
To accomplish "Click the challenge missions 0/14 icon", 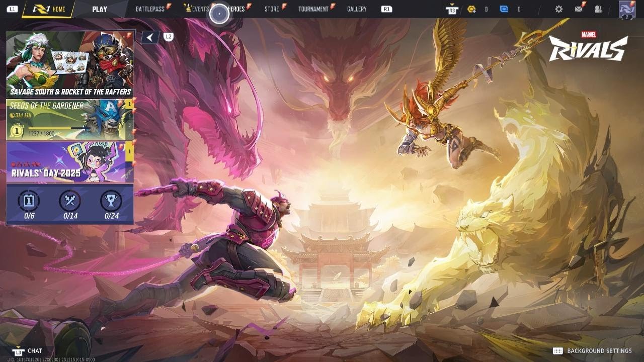I will (x=70, y=201).
